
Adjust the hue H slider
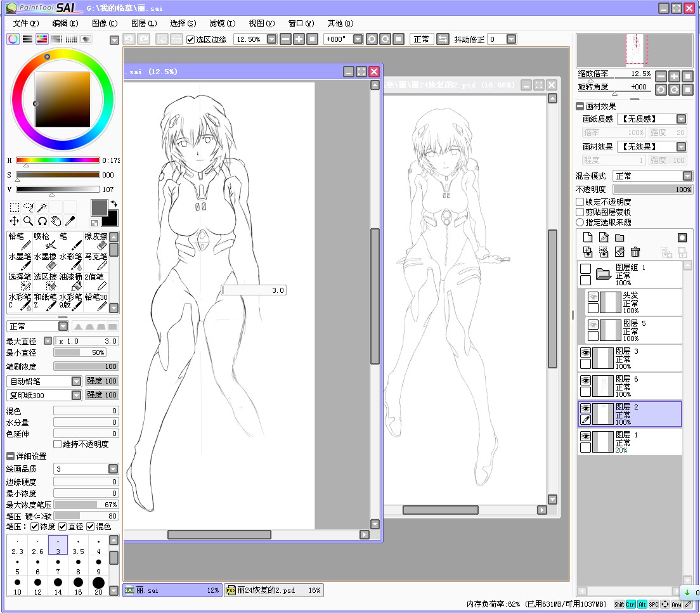tap(58, 160)
